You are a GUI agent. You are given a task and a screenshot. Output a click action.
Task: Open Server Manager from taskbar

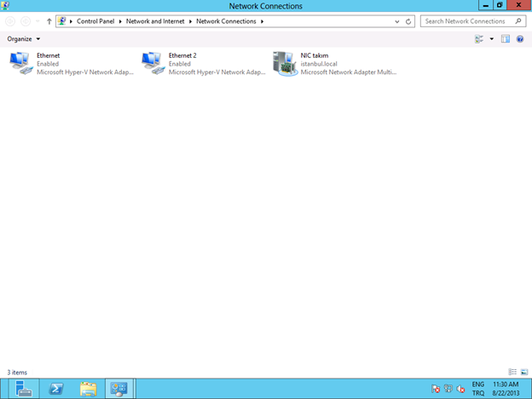pos(23,389)
